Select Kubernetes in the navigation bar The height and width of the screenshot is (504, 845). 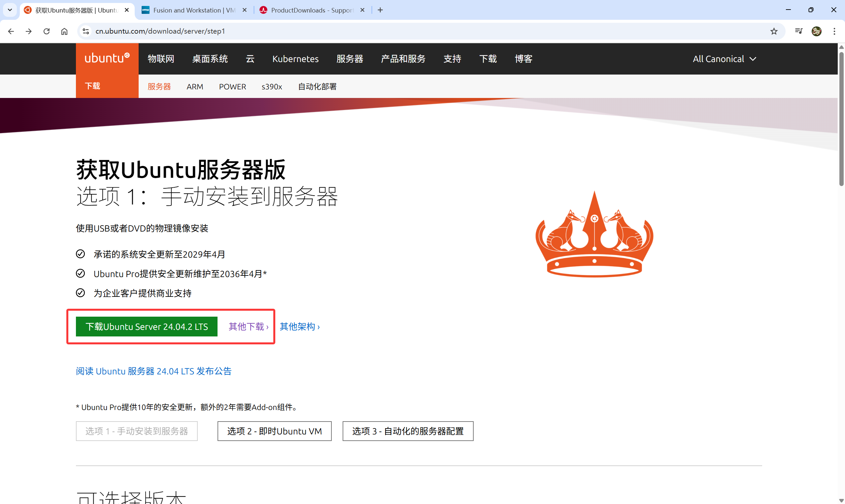point(295,58)
